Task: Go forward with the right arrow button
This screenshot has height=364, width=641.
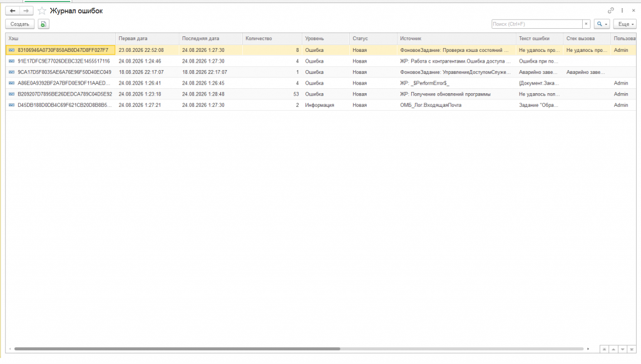Action: tap(26, 11)
